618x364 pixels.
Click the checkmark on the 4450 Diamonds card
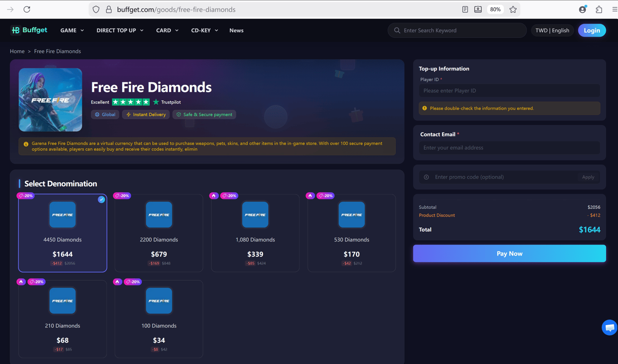(101, 199)
